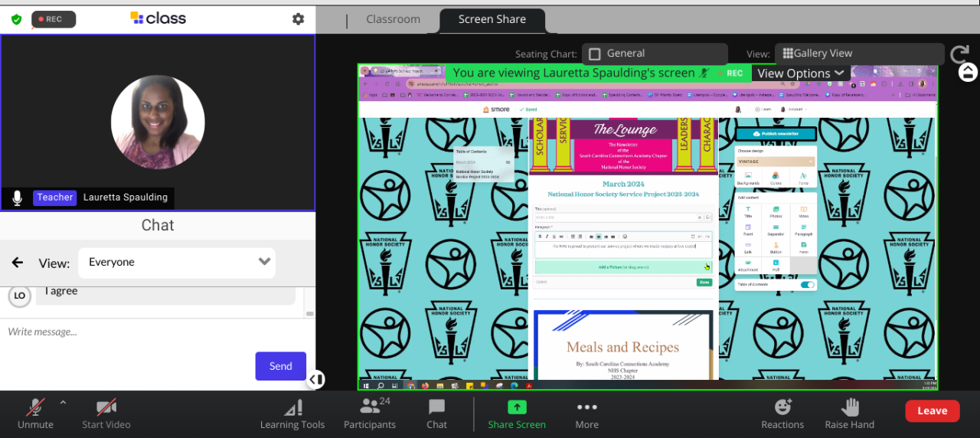Click Publish newsletter in the shared screen
The image size is (980, 438).
coord(776,133)
